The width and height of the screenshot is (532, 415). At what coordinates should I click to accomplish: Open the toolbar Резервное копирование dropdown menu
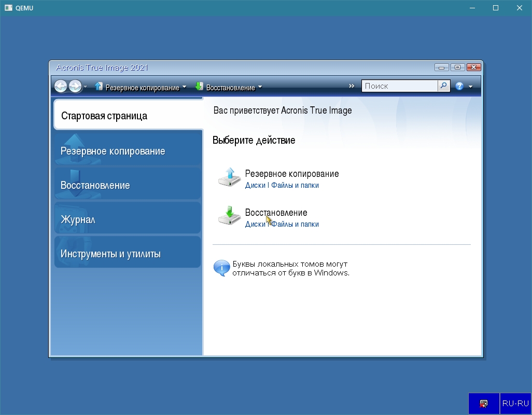coord(141,87)
